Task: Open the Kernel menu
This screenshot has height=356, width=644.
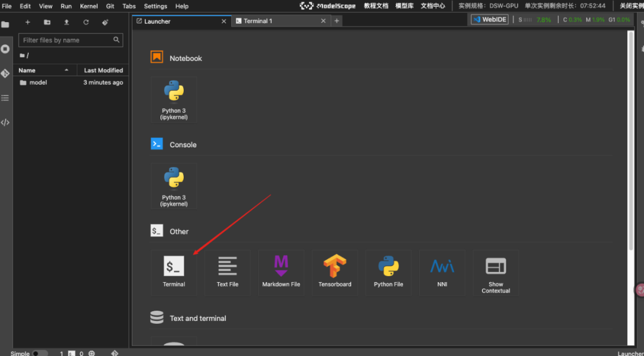Action: [89, 6]
